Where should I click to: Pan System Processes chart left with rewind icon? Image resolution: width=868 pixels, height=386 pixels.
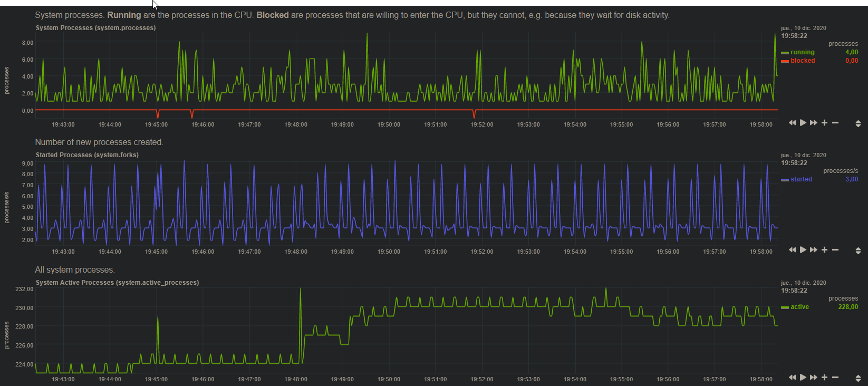[792, 123]
